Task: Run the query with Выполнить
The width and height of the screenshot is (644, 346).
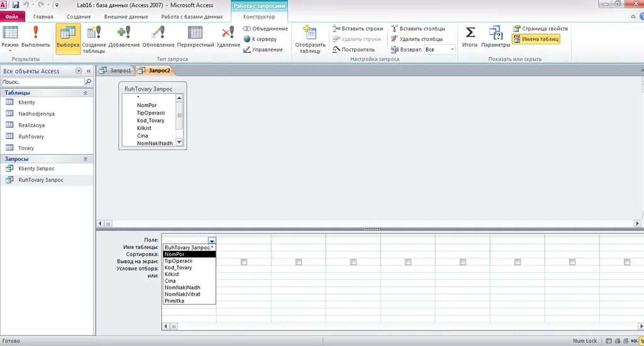Action: tap(36, 37)
